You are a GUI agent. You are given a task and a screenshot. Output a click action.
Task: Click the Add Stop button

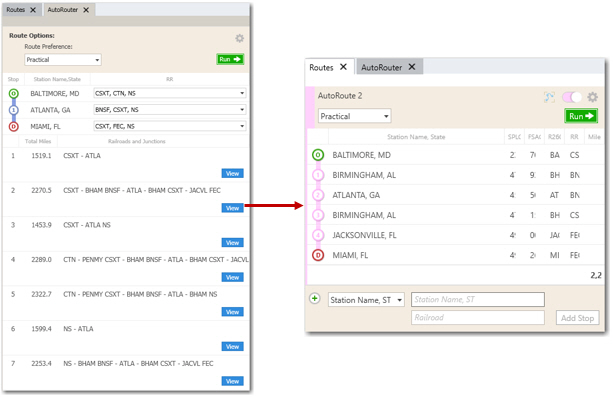pos(577,318)
